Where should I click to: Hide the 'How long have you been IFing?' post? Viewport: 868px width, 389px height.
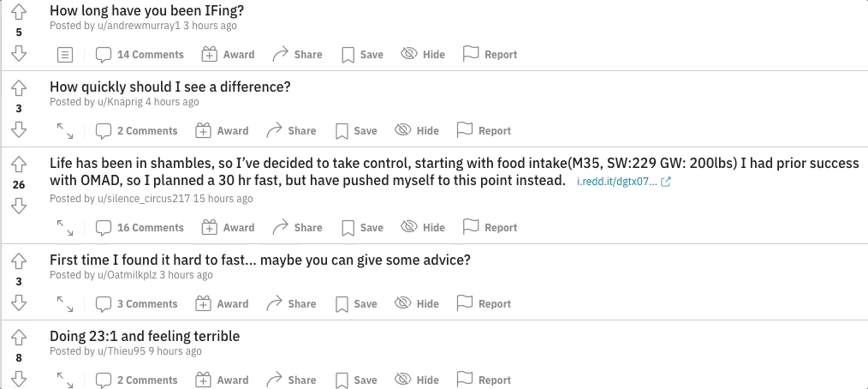[x=423, y=54]
